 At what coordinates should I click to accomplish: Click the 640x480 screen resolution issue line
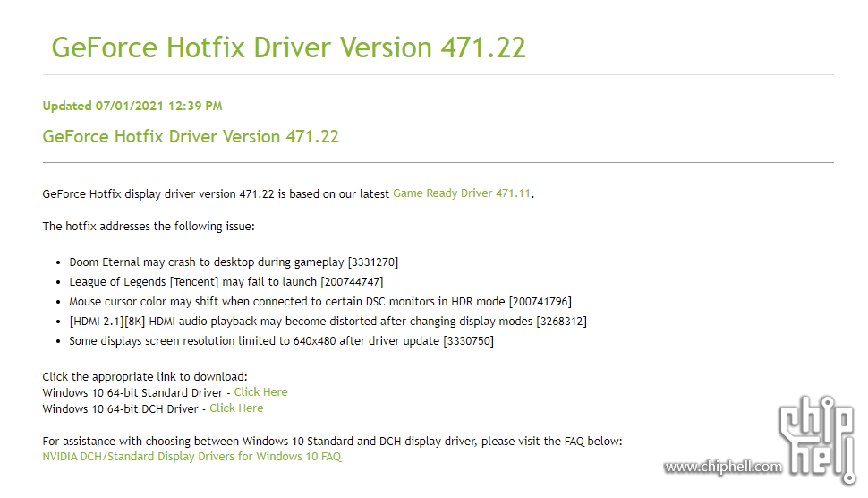click(x=281, y=341)
